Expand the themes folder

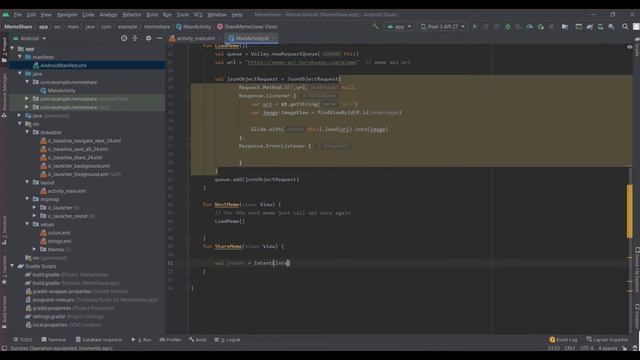pyautogui.click(x=35, y=249)
